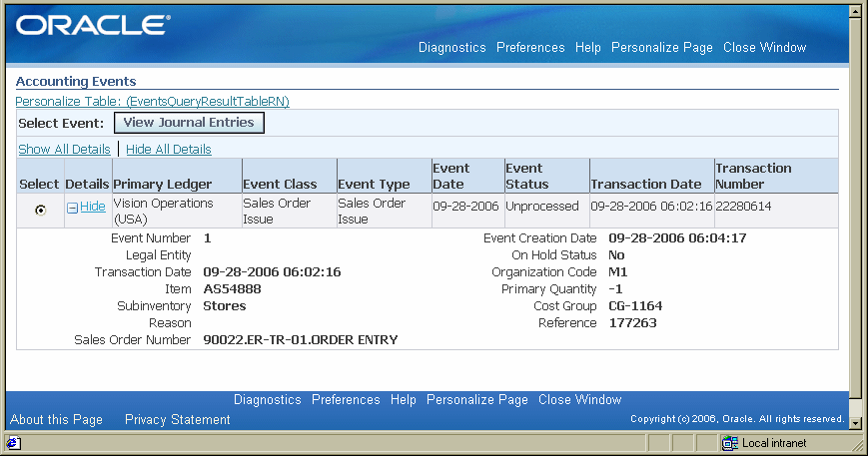Click the View Journal Entries button
Screen dimensions: 868x456
point(189,123)
